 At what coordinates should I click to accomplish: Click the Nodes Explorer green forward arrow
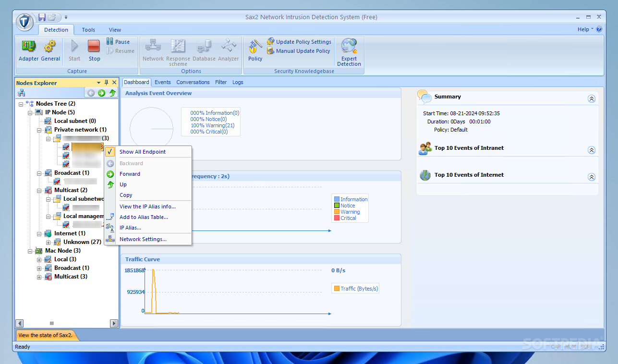[x=101, y=93]
